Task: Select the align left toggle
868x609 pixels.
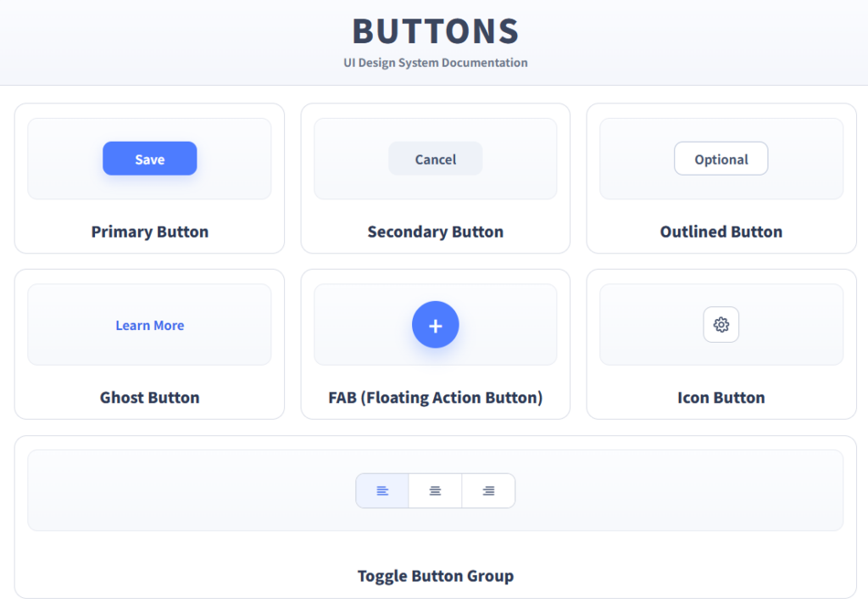Action: coord(382,490)
